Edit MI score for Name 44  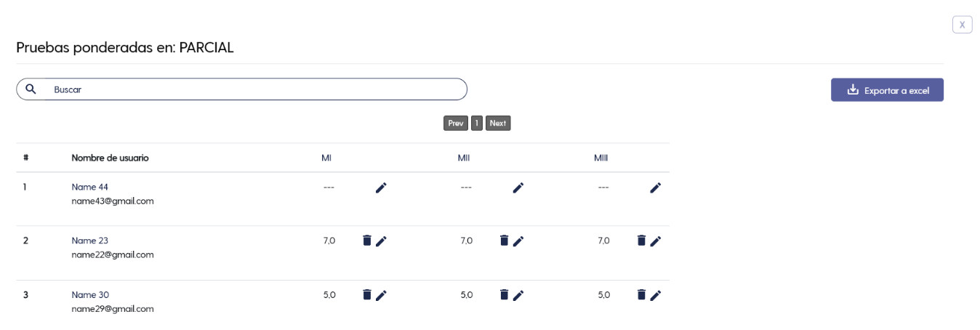(x=381, y=188)
